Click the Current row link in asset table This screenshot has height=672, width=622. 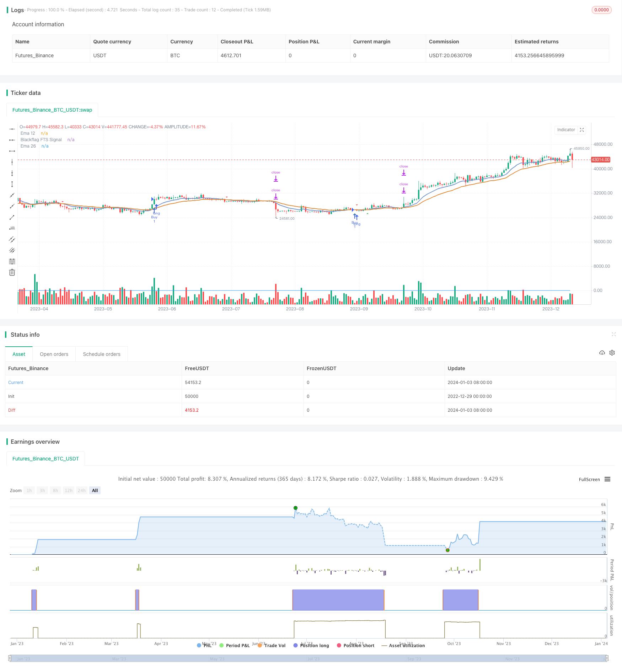click(16, 383)
